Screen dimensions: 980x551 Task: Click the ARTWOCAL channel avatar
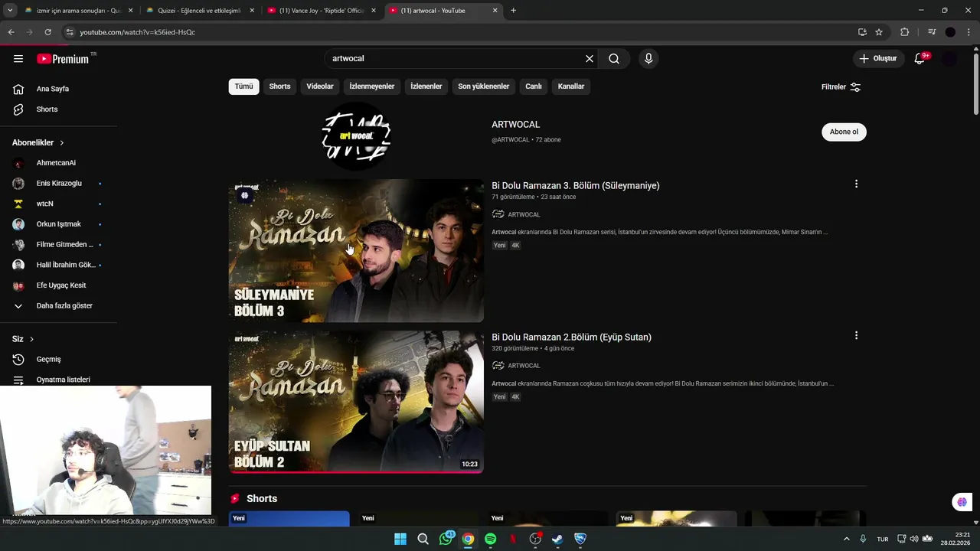click(x=356, y=136)
